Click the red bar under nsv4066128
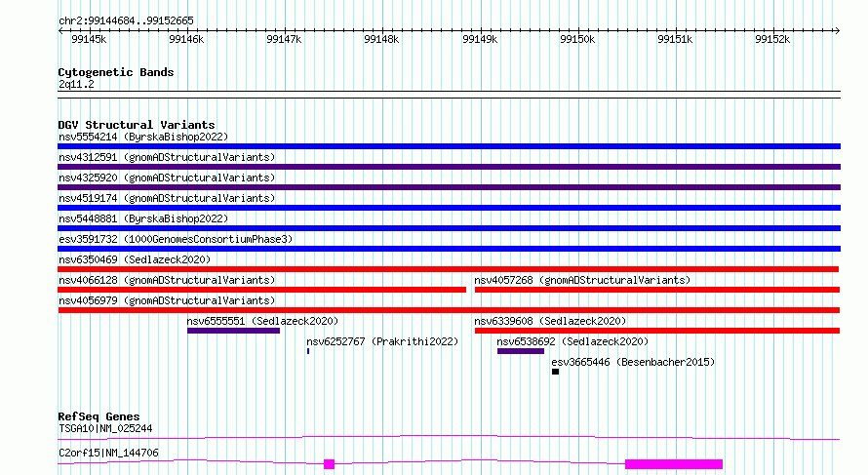The image size is (868, 475). (x=261, y=290)
